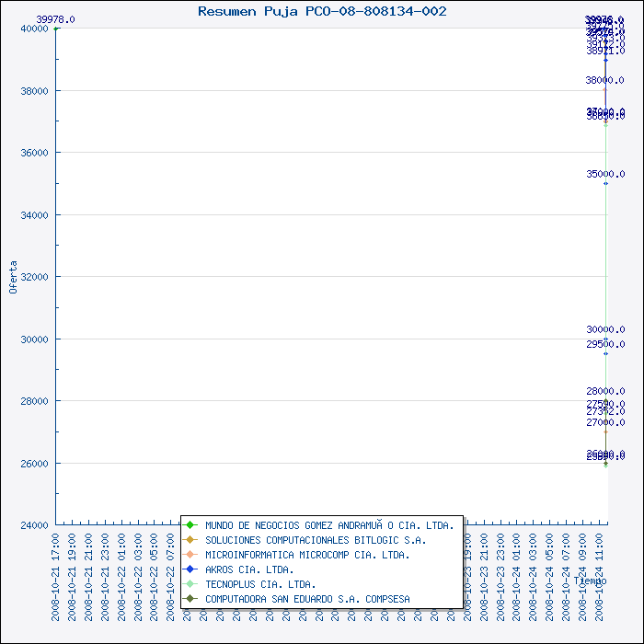Click the 38000.0 data label
This screenshot has height=644, width=644.
click(605, 80)
